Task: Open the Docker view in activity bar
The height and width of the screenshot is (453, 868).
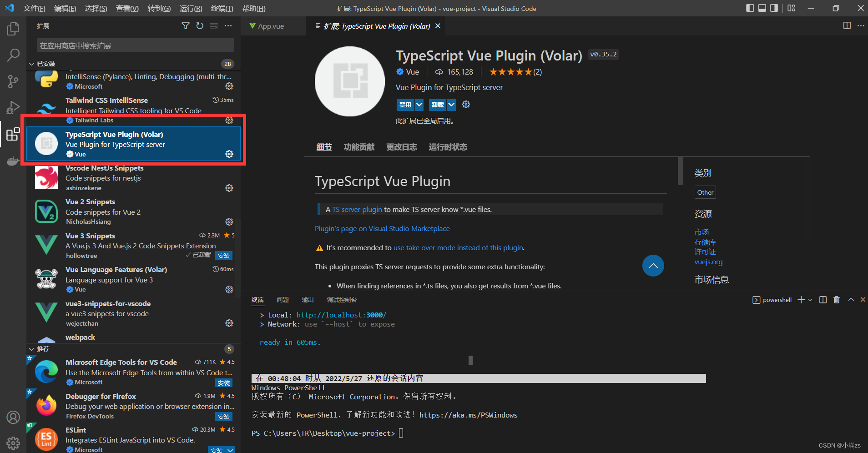Action: tap(13, 161)
